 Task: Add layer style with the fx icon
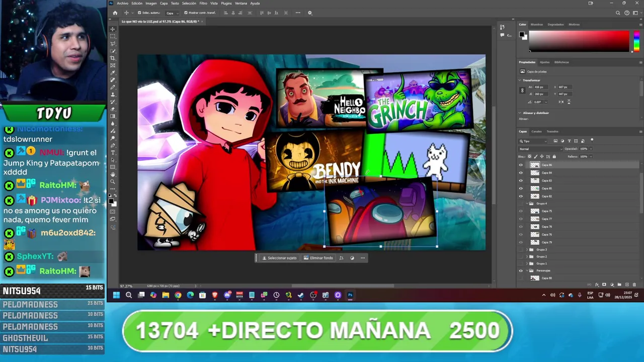[x=597, y=285]
